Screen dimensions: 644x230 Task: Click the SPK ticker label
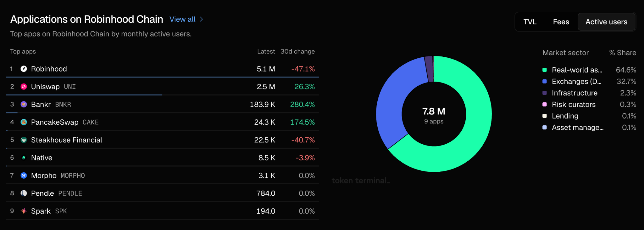61,211
